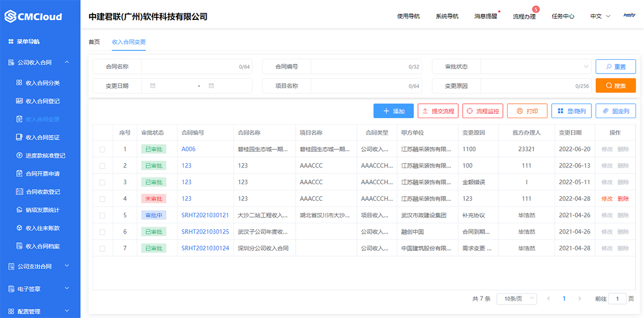Open 系统导航 in the top menu
Screen dimensions: 644x318
447,16
